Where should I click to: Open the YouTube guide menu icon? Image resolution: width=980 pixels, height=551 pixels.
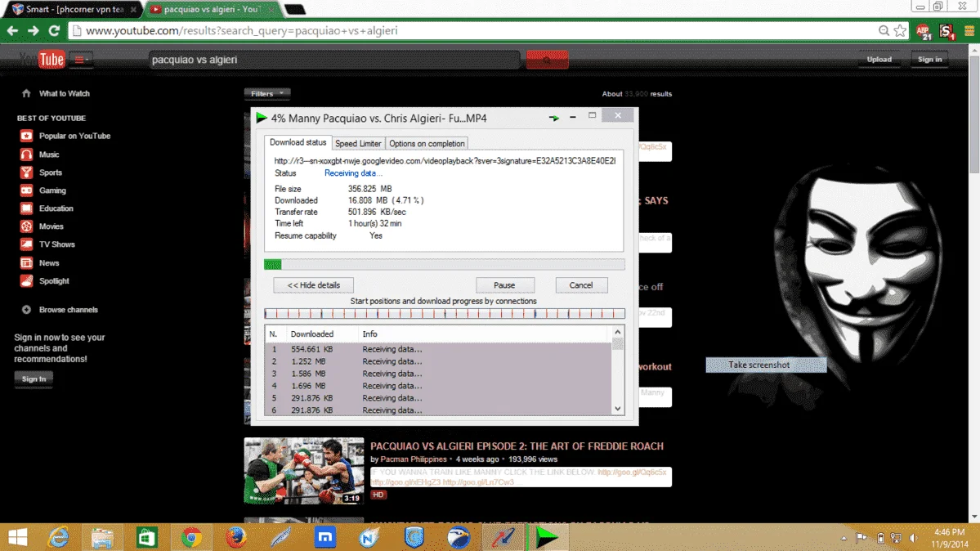click(81, 60)
